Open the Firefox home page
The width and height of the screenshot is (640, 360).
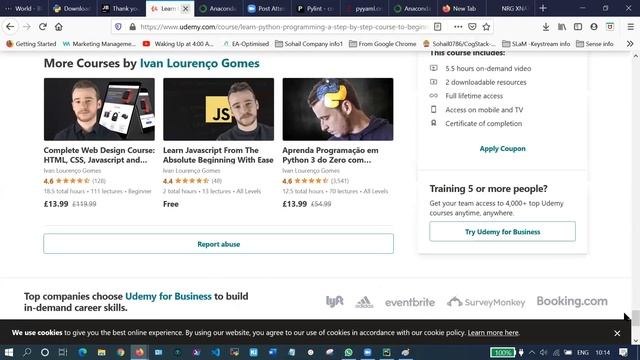pos(59,27)
